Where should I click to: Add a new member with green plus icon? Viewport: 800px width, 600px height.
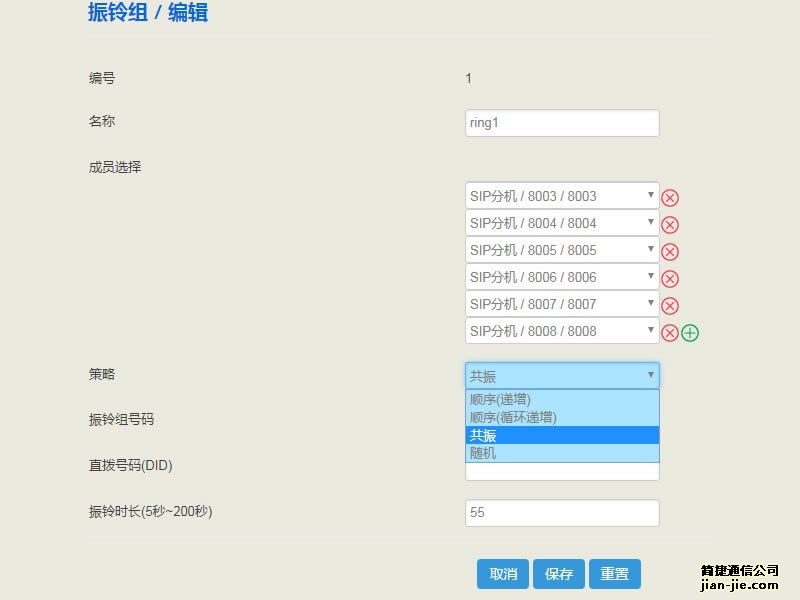(688, 331)
